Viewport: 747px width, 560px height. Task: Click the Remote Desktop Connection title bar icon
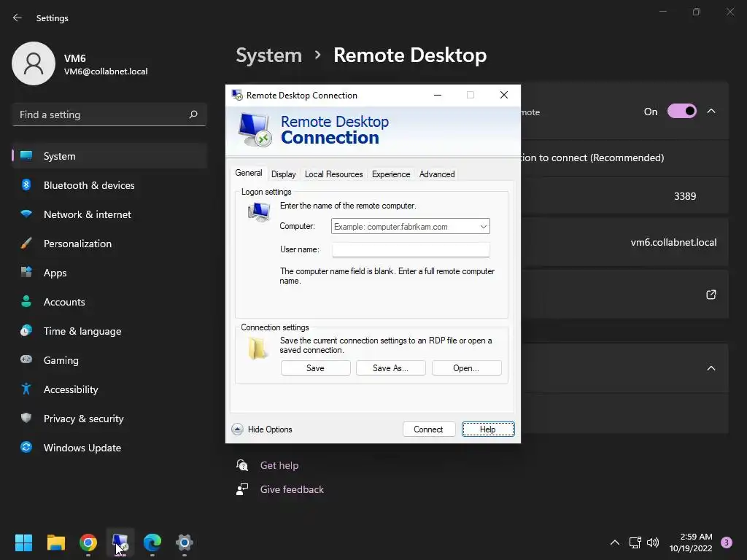tap(237, 95)
